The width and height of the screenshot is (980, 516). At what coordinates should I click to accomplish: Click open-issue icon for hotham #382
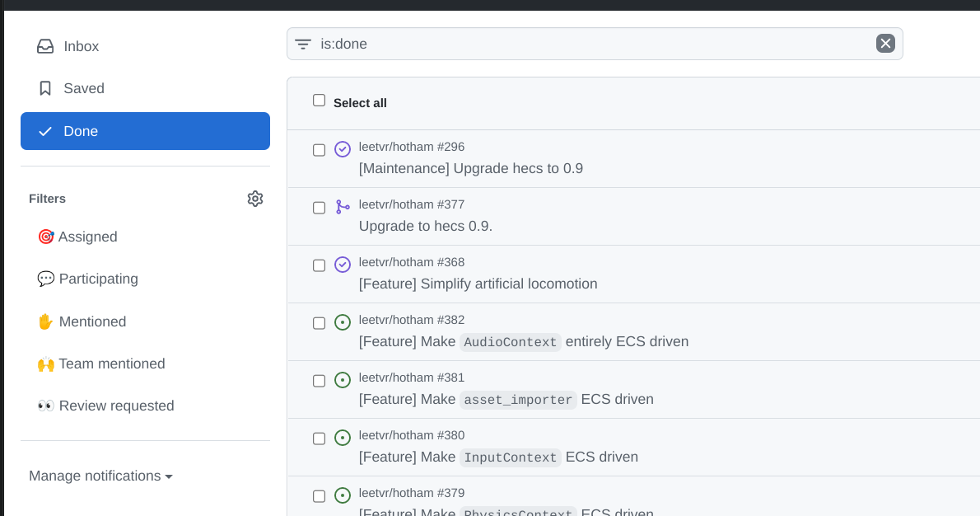click(x=343, y=322)
